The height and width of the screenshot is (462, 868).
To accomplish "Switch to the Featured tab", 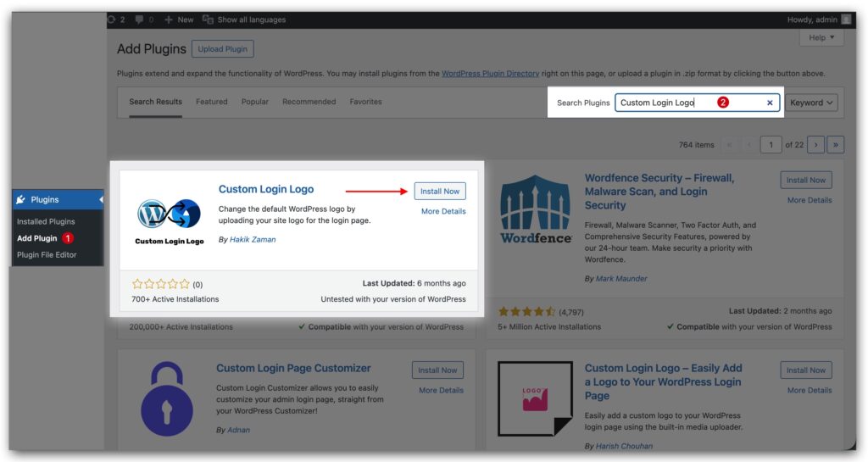I will click(211, 102).
